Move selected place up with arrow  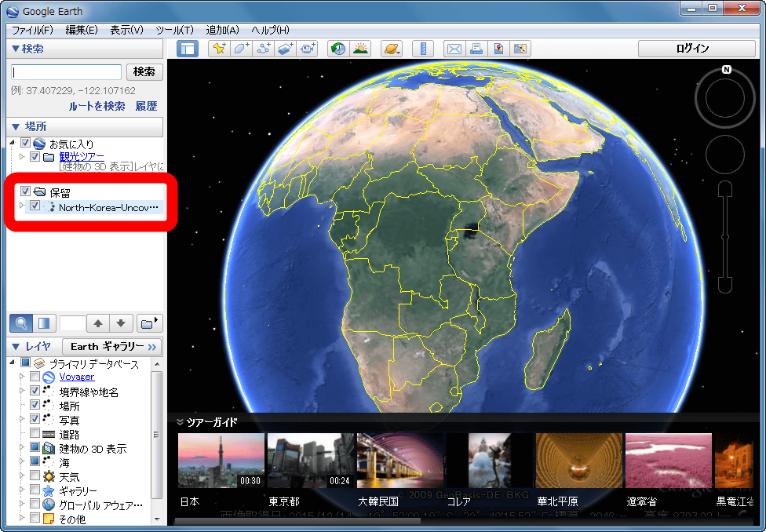point(98,323)
